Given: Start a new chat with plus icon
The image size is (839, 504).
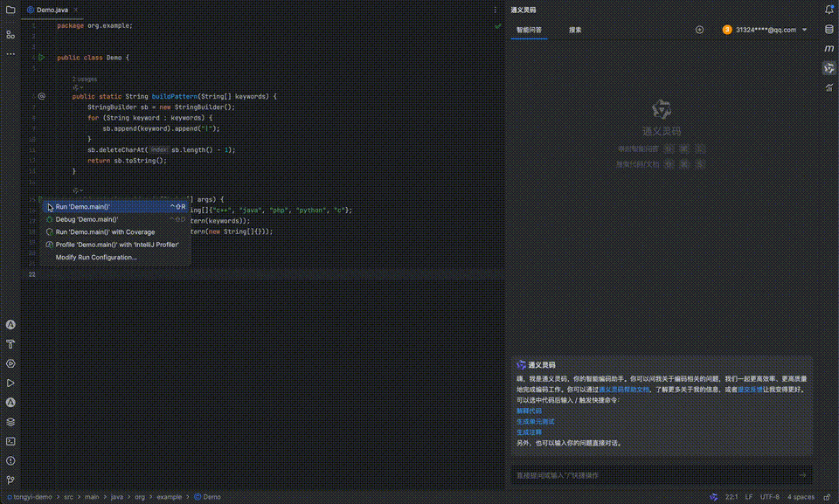Looking at the screenshot, I should [x=699, y=30].
